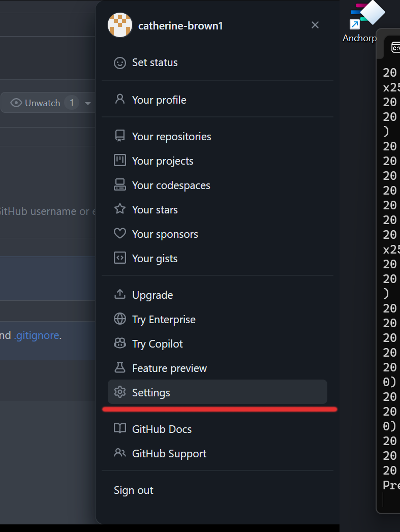Viewport: 400px width, 532px height.
Task: Click the heart icon beside Your sponsors
Action: (120, 234)
